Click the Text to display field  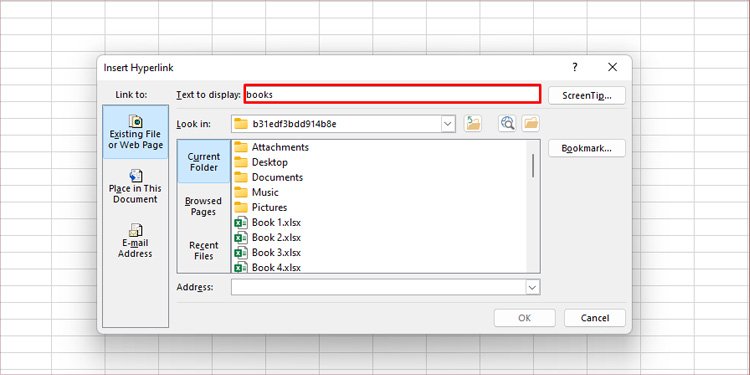(x=392, y=94)
